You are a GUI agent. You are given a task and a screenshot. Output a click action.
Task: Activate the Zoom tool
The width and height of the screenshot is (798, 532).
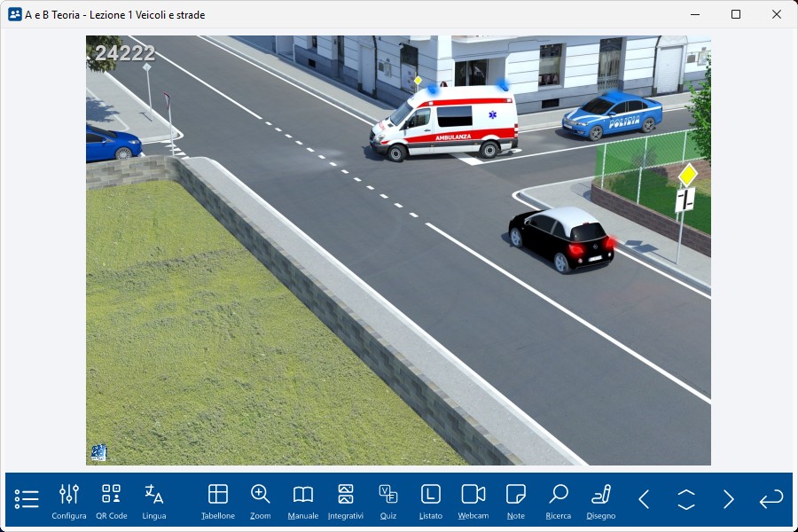260,500
